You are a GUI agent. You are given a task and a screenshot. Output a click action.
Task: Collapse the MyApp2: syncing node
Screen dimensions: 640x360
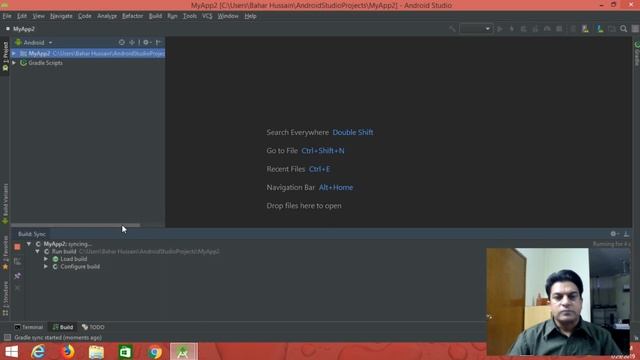[x=29, y=244]
